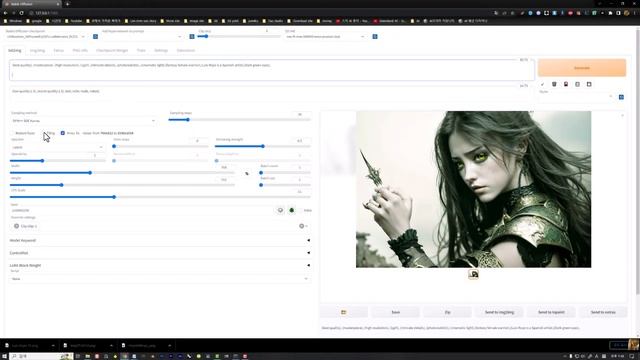Click Send to inpaint
Viewport: 640px width, 360px height.
tap(551, 312)
